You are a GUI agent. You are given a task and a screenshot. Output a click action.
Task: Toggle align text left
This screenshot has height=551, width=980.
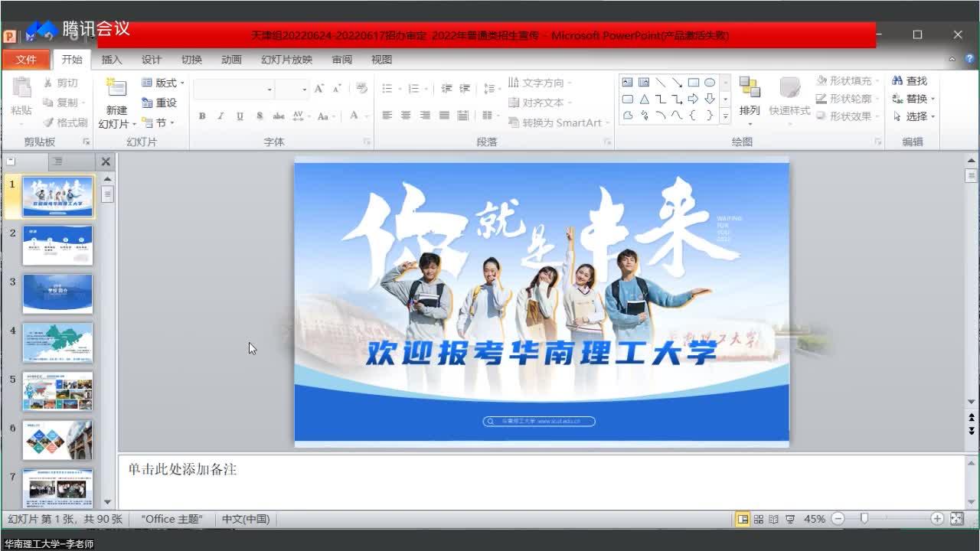coord(387,116)
